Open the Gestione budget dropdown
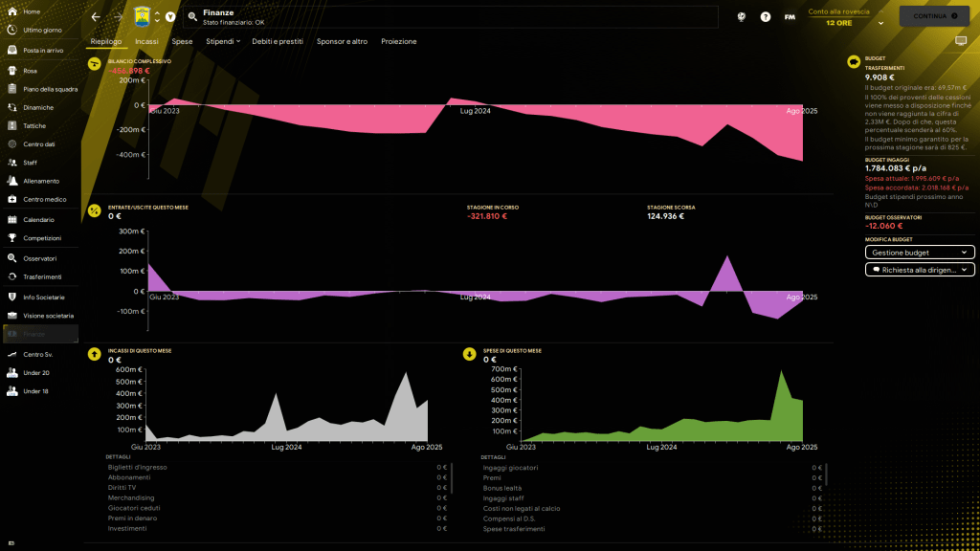The image size is (980, 551). pos(920,253)
